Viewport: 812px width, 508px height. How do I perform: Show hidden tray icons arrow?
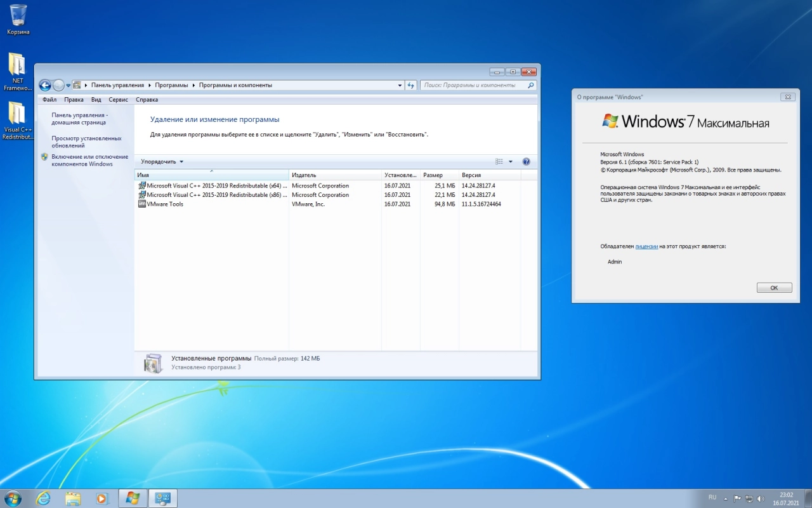pyautogui.click(x=726, y=498)
